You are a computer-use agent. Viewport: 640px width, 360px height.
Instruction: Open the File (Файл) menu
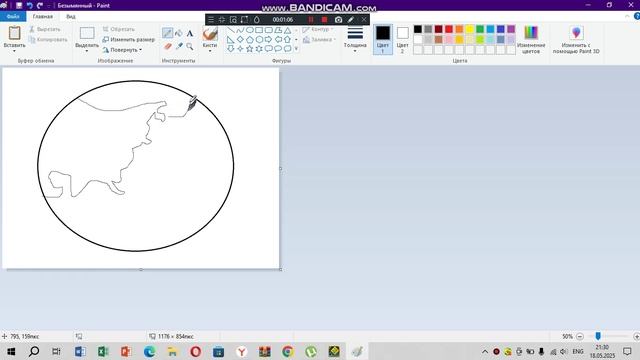[x=13, y=16]
